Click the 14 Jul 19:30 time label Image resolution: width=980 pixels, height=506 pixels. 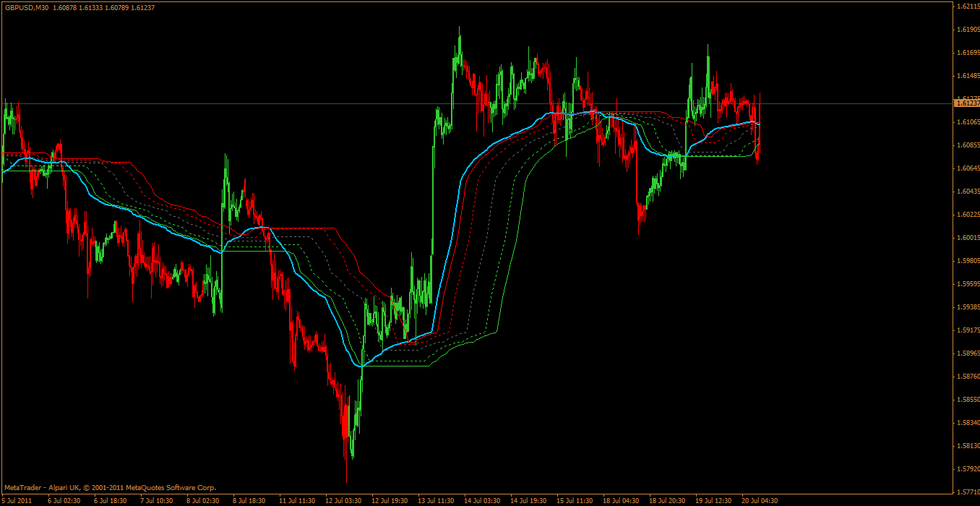pos(528,500)
